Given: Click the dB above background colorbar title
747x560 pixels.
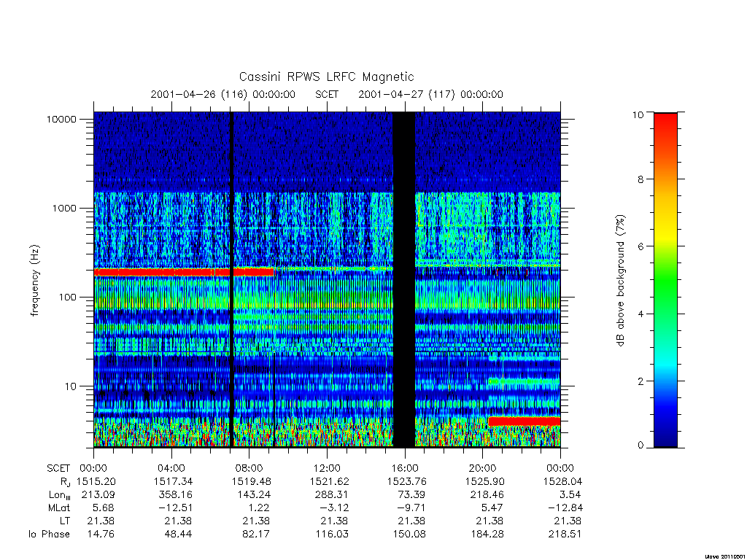Looking at the screenshot, I should (620, 281).
